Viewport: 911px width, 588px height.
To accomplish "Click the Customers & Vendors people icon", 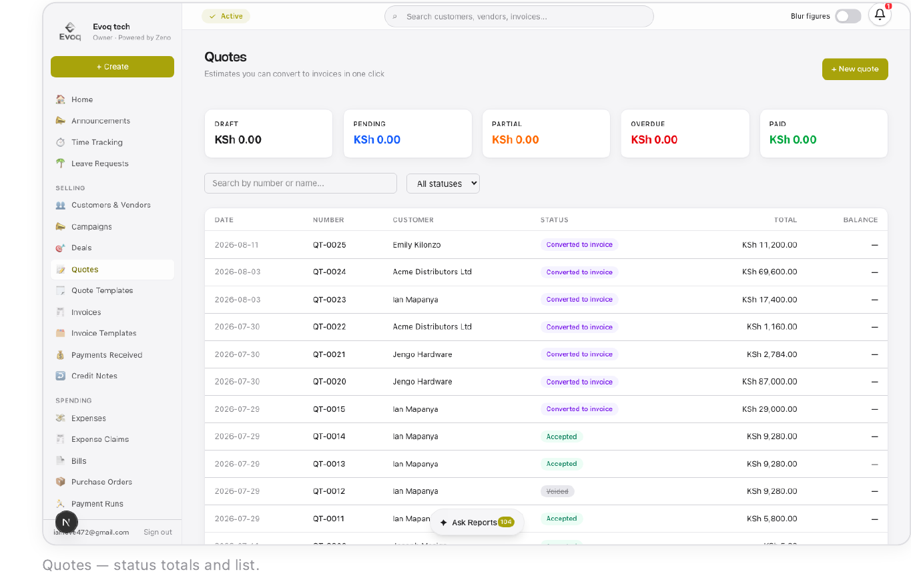I will [x=61, y=205].
